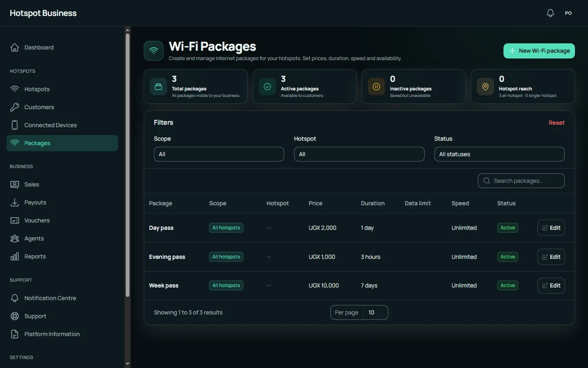Image resolution: width=588 pixels, height=368 pixels.
Task: Click the Vouchers ticket icon
Action: point(15,220)
